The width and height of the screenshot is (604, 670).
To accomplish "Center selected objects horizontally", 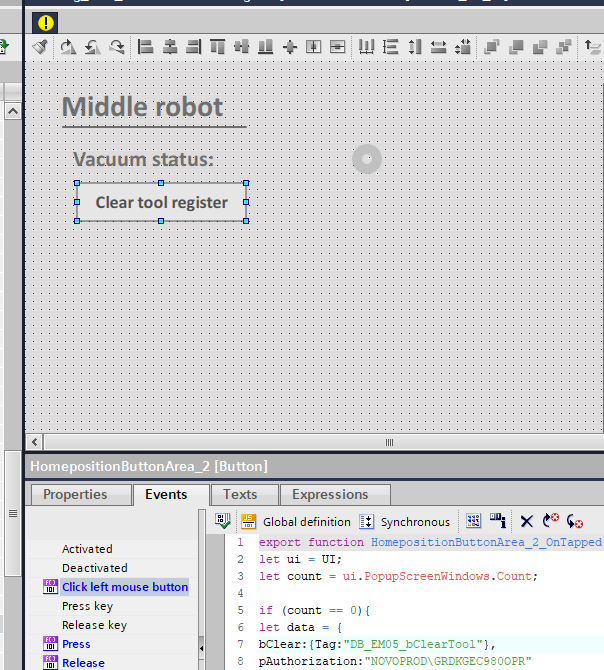I will point(170,47).
